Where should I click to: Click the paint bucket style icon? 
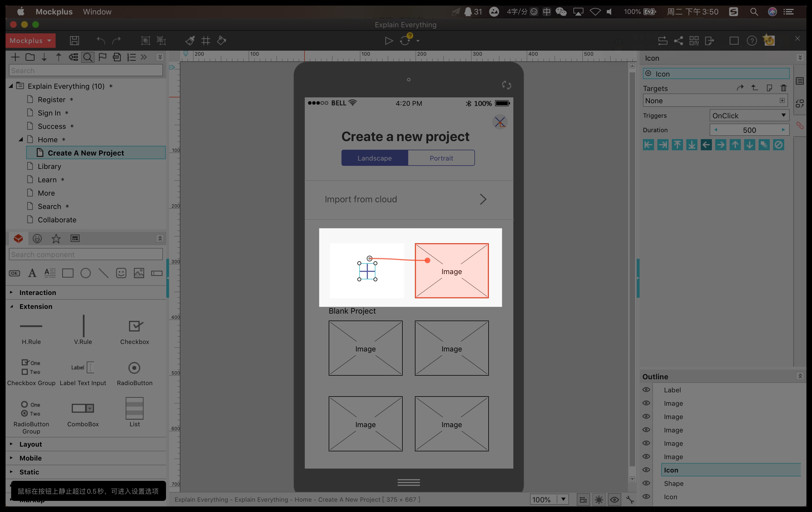coord(222,41)
